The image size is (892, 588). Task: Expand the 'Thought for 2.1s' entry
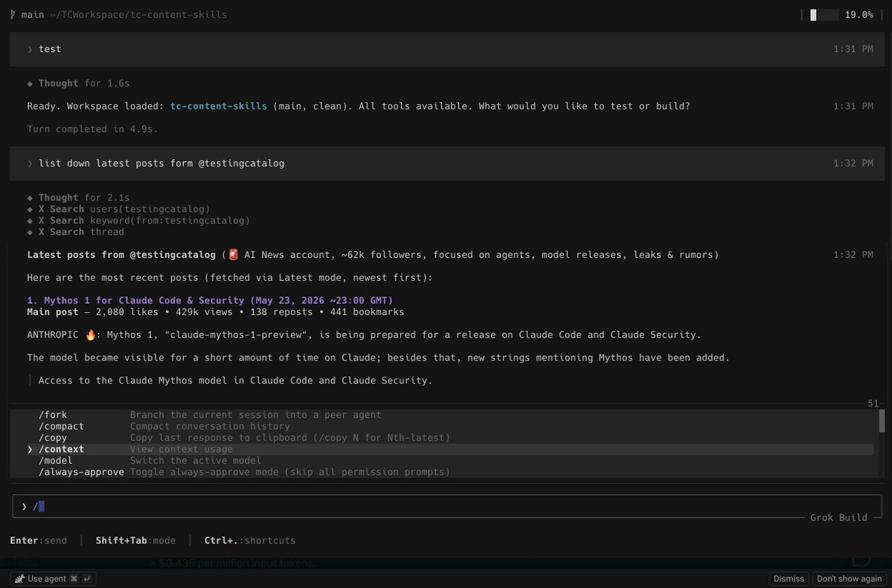pyautogui.click(x=79, y=197)
